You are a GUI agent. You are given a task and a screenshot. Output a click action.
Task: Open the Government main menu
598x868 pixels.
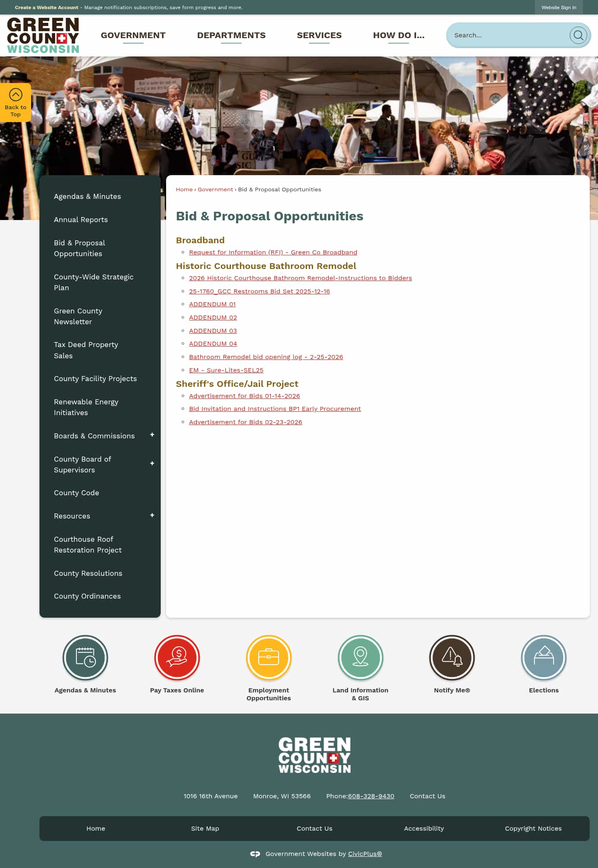coord(133,35)
